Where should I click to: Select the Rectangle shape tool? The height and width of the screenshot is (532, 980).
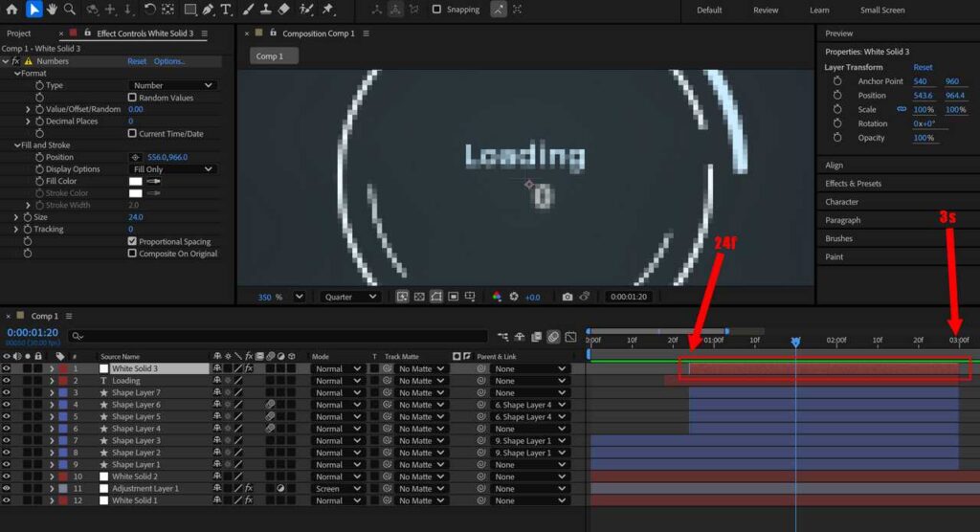(190, 10)
